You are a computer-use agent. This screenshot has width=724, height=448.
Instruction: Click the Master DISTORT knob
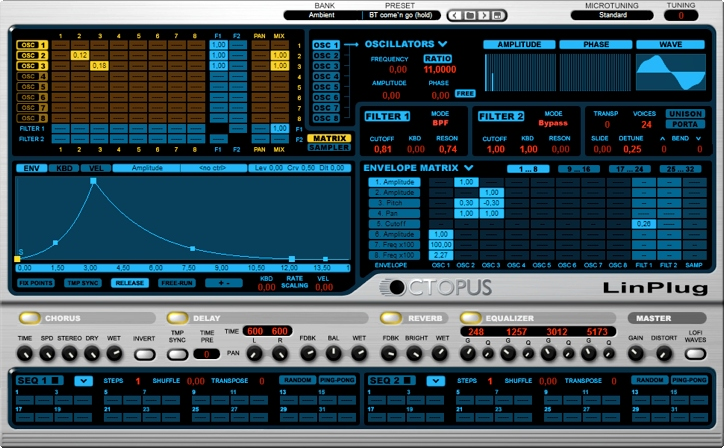point(664,354)
